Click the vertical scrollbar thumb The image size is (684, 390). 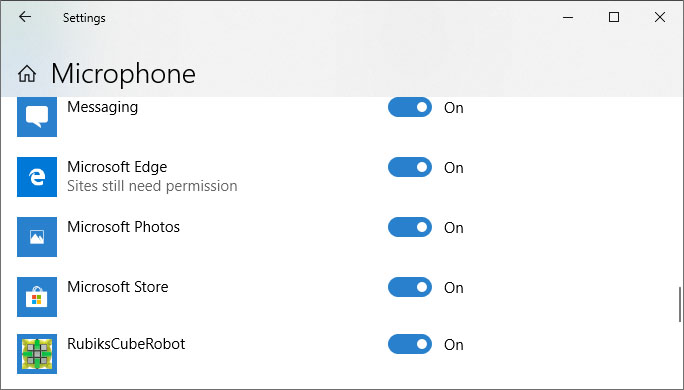[x=680, y=304]
